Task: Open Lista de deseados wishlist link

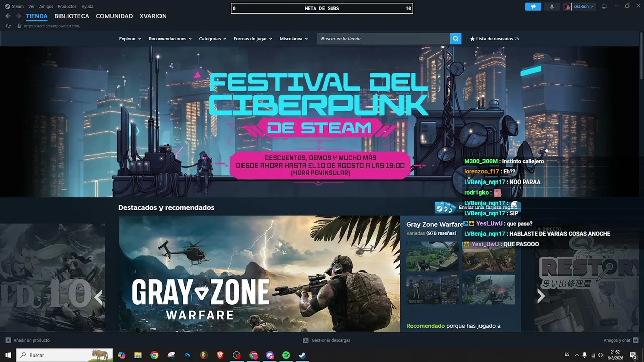Action: tap(495, 39)
